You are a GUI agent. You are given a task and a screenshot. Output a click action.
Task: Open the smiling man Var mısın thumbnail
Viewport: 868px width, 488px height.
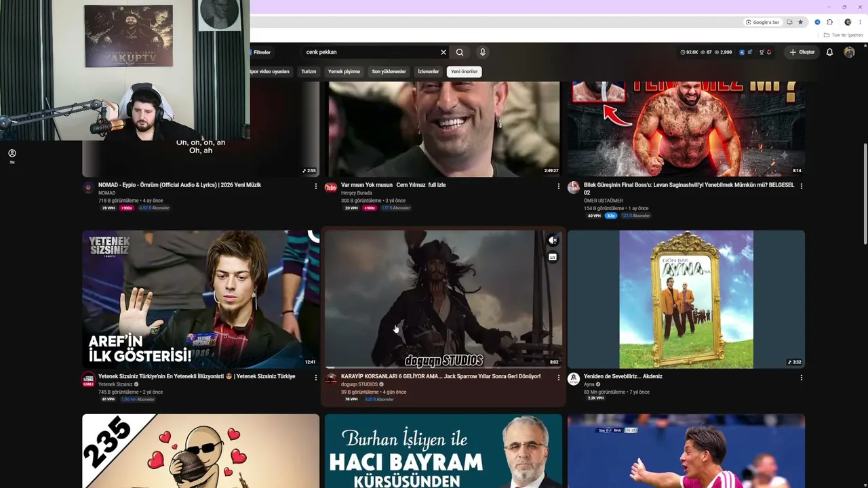tap(443, 129)
